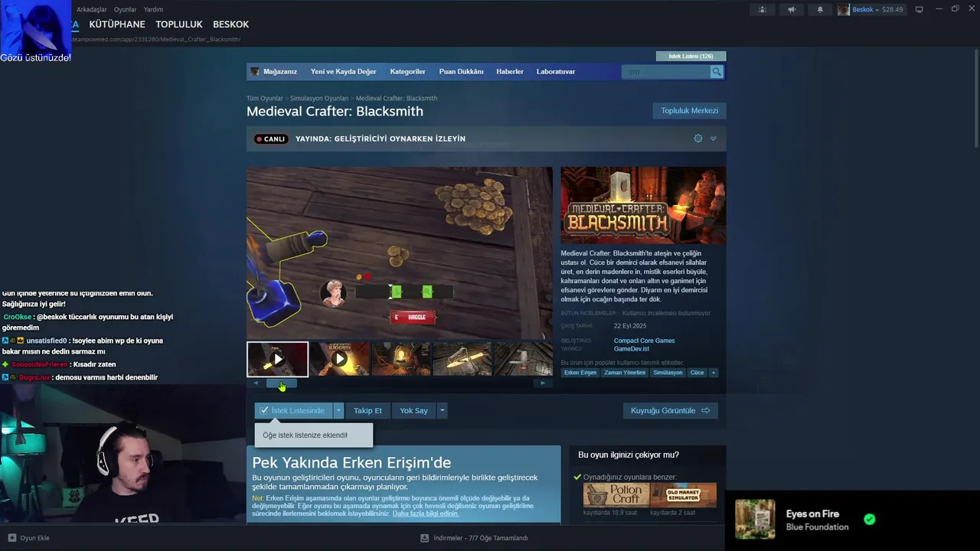
Task: Click the store search magnifier icon
Action: (717, 72)
